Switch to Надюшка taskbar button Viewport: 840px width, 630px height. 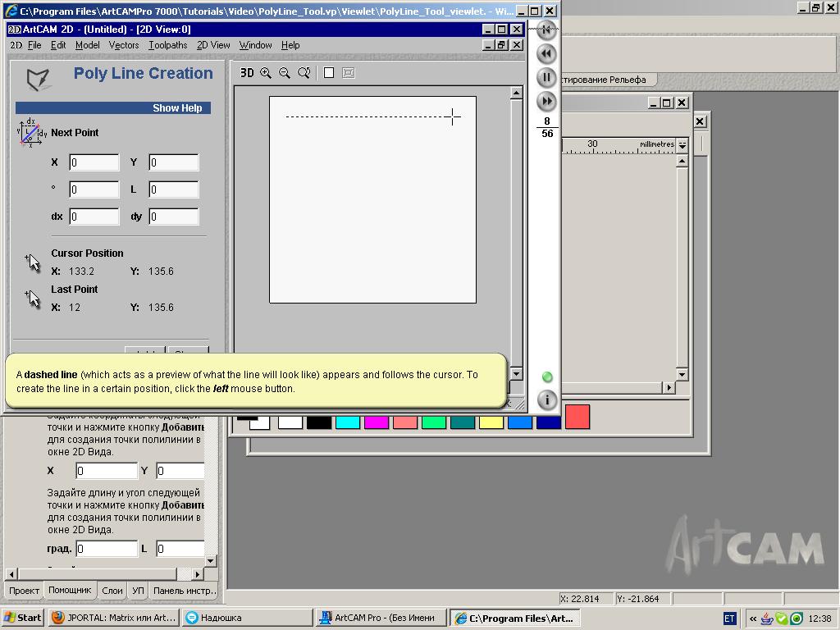click(248, 618)
